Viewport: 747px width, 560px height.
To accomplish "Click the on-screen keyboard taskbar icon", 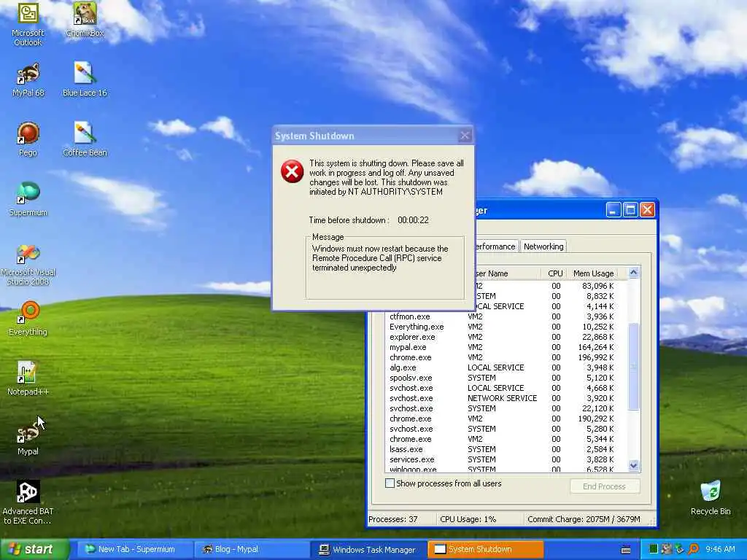I will tap(626, 550).
